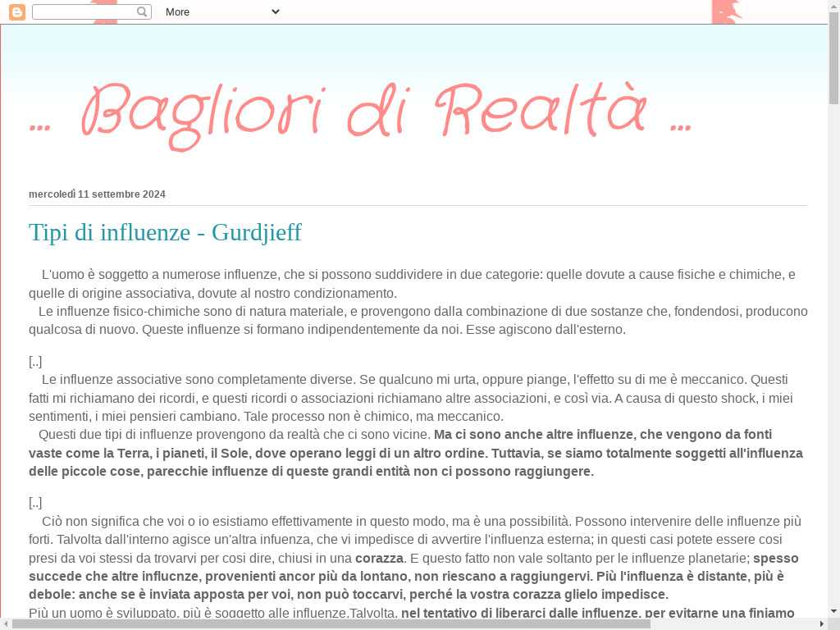
Task: Open the post Tipi di influenze - Gurdjieff
Action: tap(165, 232)
